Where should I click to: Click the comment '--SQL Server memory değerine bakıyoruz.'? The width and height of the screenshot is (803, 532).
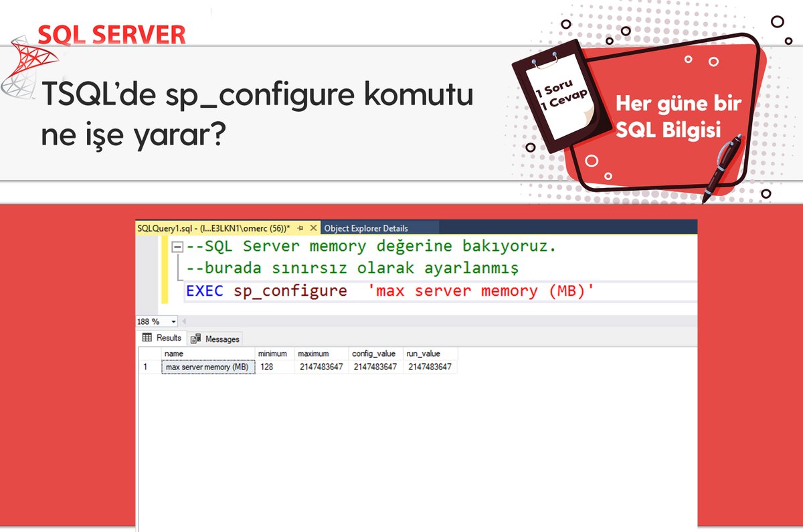point(371,246)
